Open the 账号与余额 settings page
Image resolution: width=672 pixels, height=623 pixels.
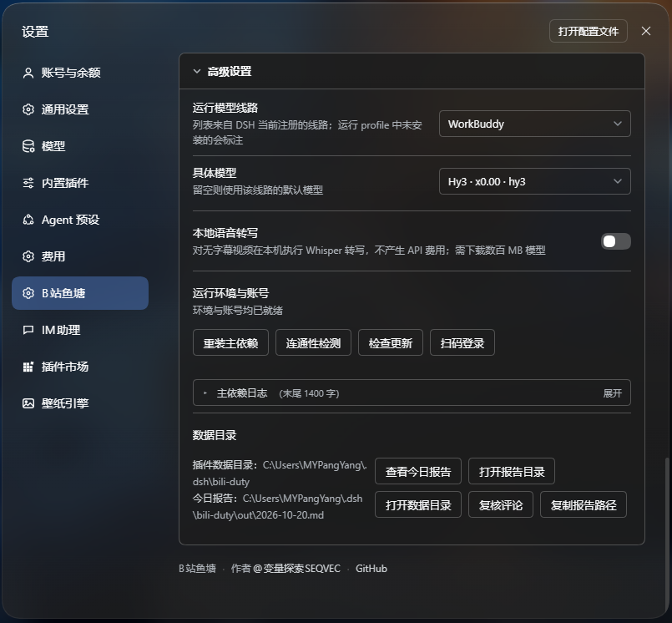80,73
